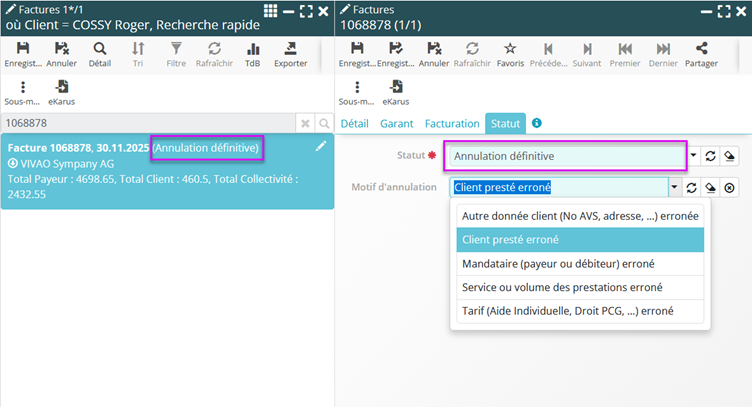Open eKarus in the right Factures panel

pyautogui.click(x=396, y=87)
